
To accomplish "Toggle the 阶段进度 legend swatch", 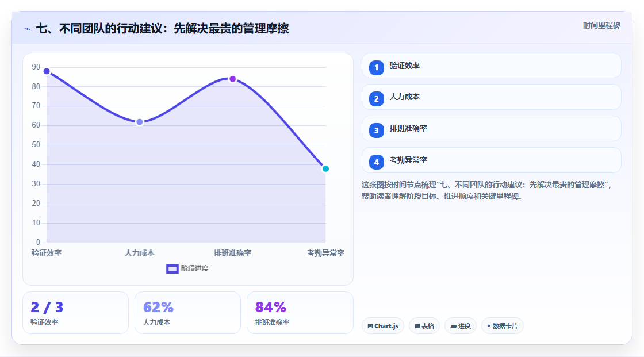I will click(172, 268).
